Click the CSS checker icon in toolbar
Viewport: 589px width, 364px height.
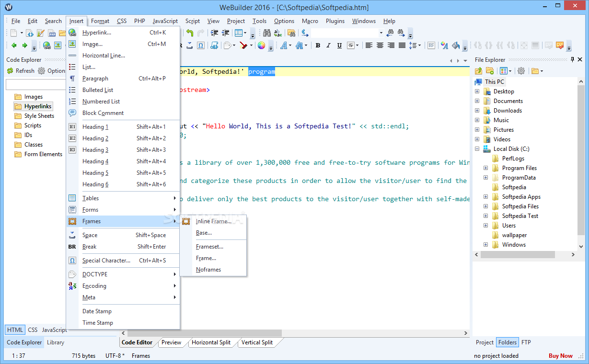(560, 45)
